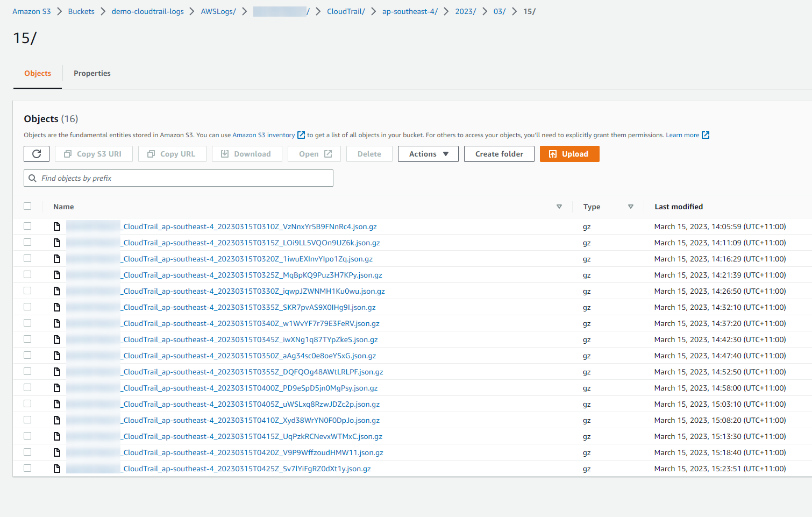Screen dimensions: 812x517
Task: Select the checkbox for the T0405Z log file
Action: (x=27, y=403)
